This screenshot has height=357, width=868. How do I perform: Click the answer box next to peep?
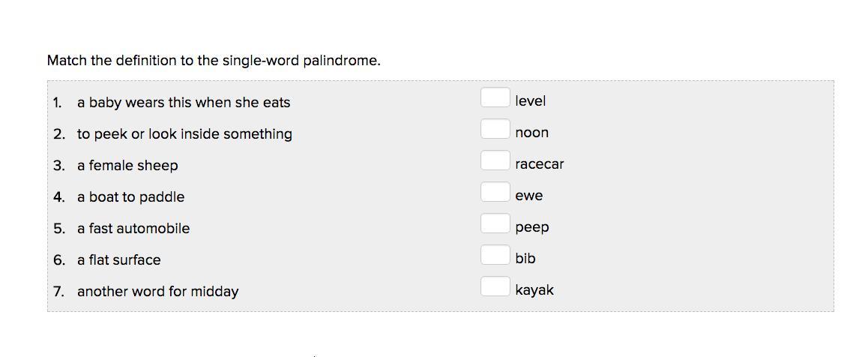coord(495,223)
